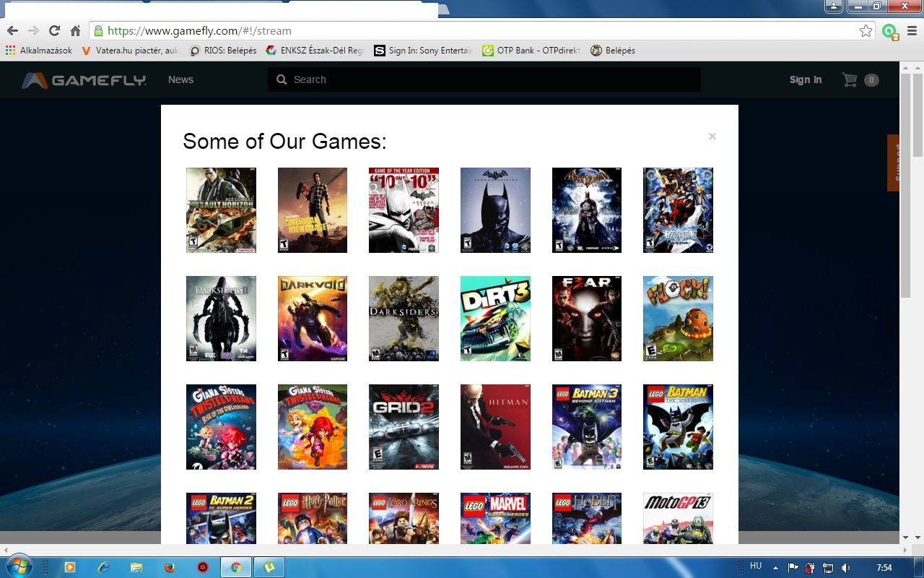The image size is (924, 578).
Task: Select the Dark Void cover
Action: [x=313, y=319]
